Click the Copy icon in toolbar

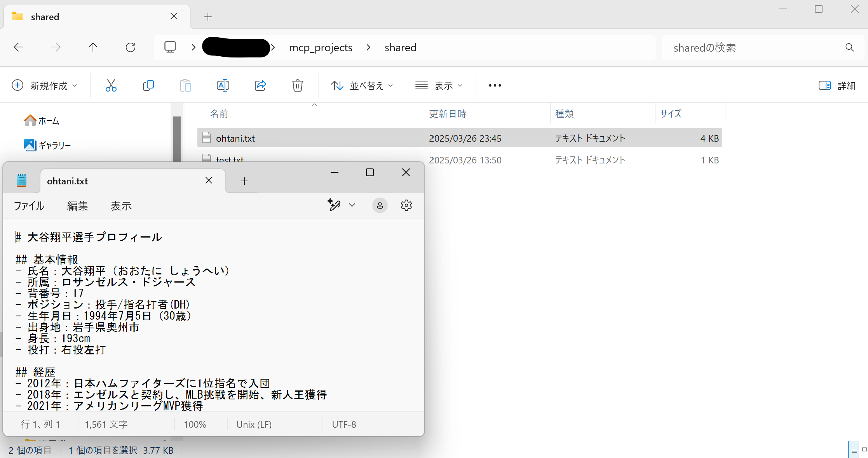148,85
